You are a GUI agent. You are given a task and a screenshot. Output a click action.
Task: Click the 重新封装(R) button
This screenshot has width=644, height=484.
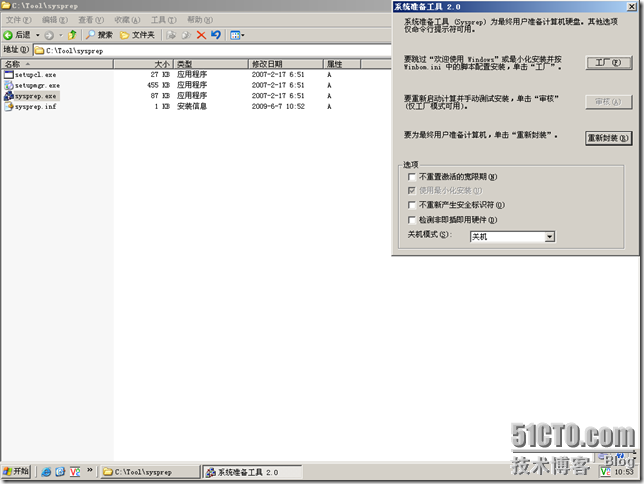point(608,138)
